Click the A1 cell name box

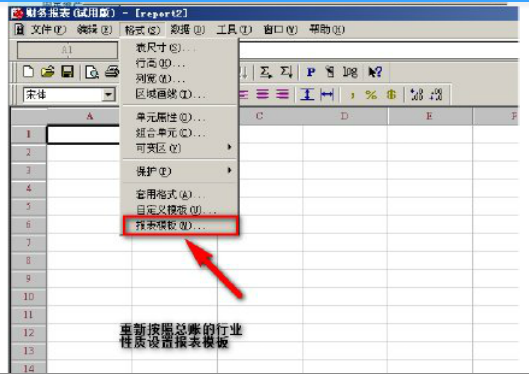[67, 50]
